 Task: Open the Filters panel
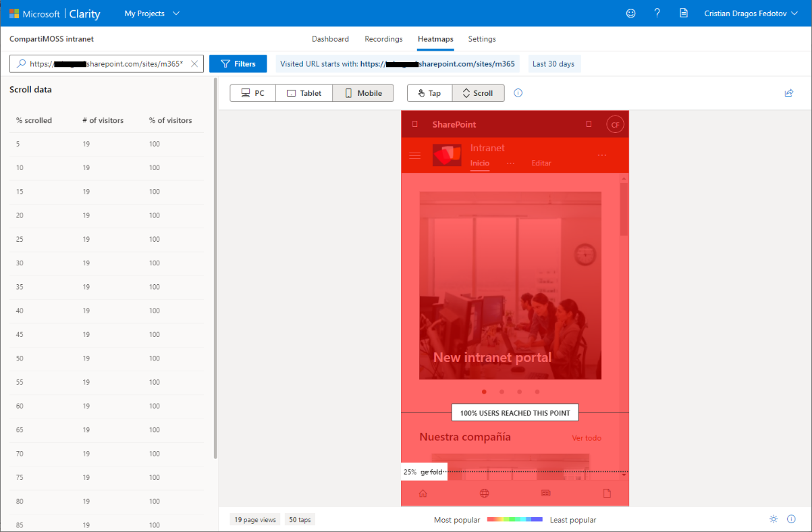point(238,63)
